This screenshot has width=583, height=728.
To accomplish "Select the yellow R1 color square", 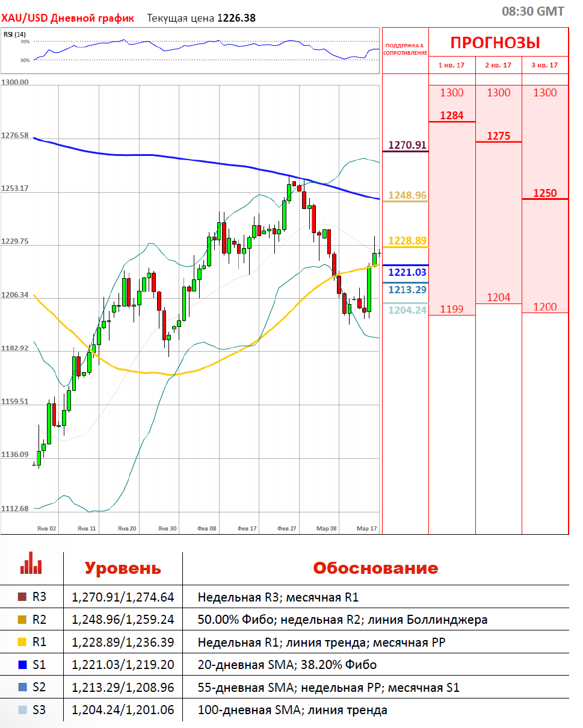I will pos(23,642).
